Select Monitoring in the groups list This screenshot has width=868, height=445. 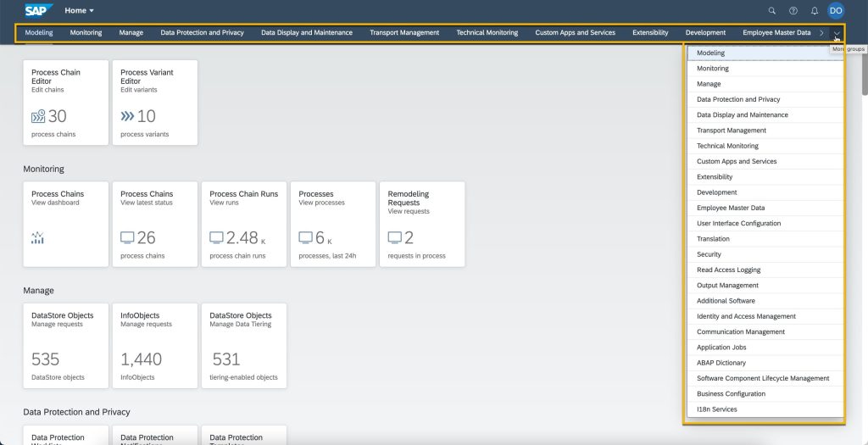pyautogui.click(x=765, y=69)
